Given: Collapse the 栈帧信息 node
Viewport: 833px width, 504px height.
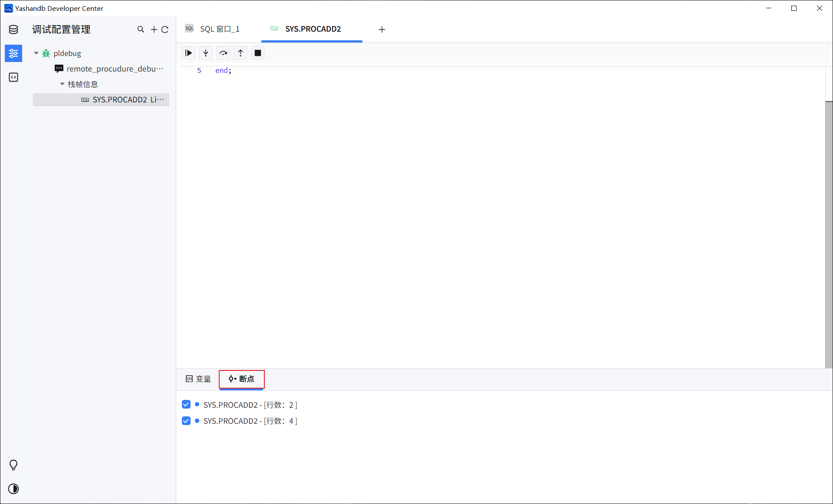Looking at the screenshot, I should 63,84.
